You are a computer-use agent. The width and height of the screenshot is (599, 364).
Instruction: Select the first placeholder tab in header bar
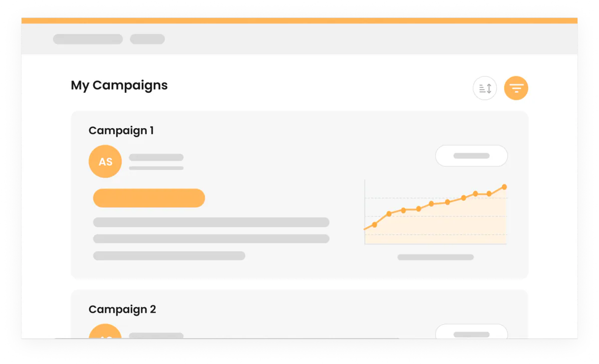(x=88, y=39)
